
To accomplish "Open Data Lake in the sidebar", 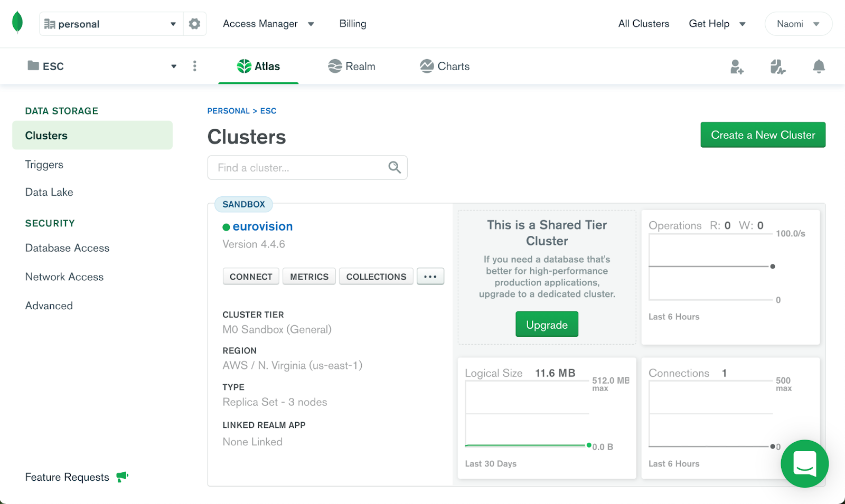I will [x=49, y=192].
